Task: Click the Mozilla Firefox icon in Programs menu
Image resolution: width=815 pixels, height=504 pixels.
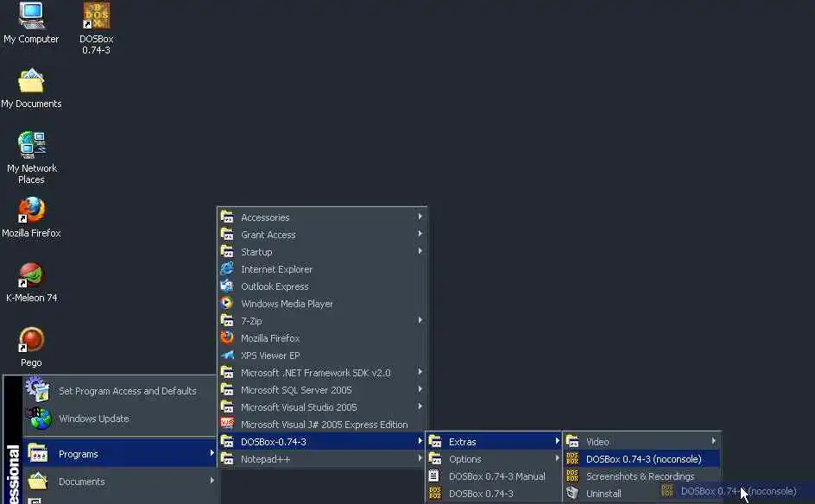Action: (x=227, y=337)
